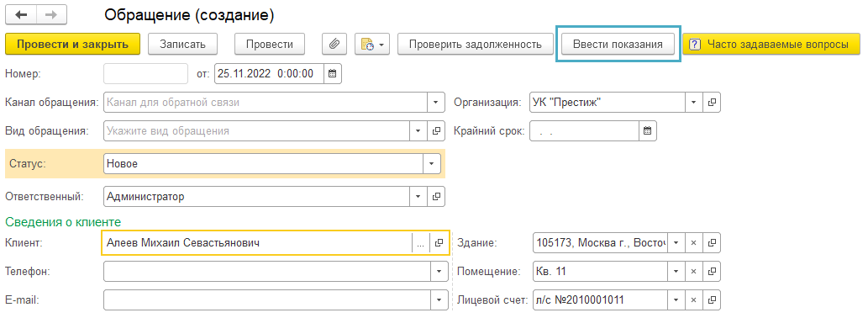
Task: Click the Клиент field with Алеев Михаил Севастьянович
Action: click(257, 242)
